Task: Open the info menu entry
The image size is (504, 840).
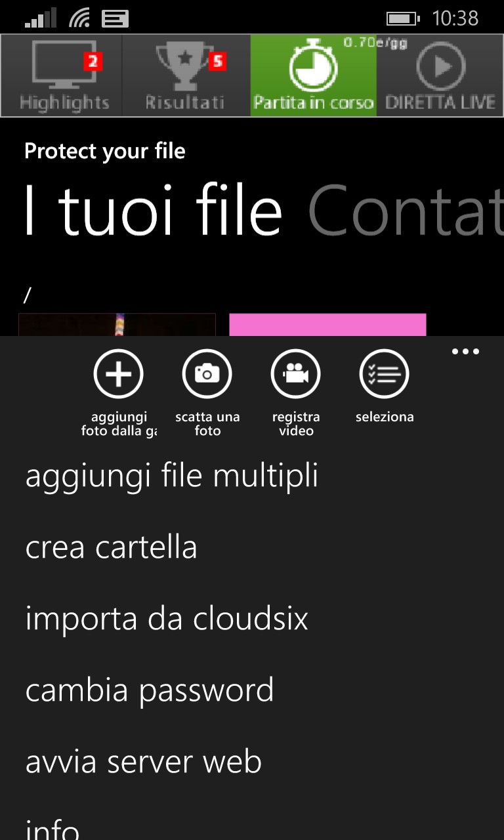Action: click(52, 828)
